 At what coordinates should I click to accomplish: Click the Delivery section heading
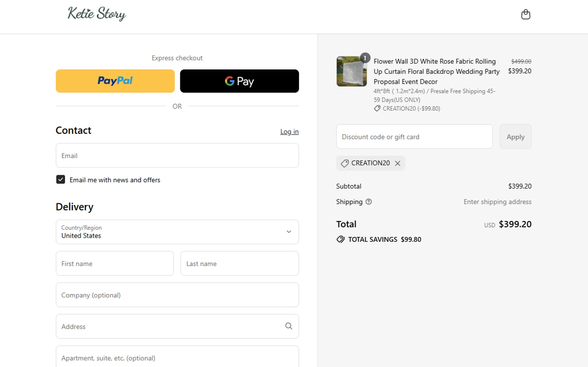74,207
